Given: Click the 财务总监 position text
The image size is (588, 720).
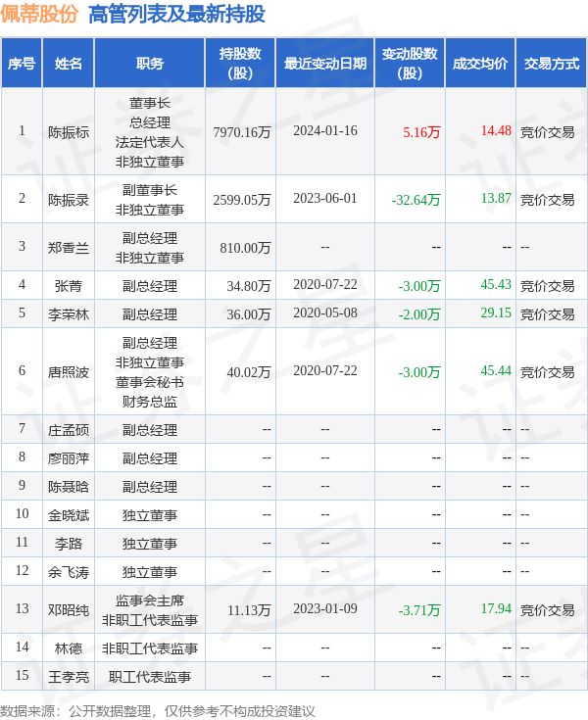Looking at the screenshot, I should (x=150, y=402).
